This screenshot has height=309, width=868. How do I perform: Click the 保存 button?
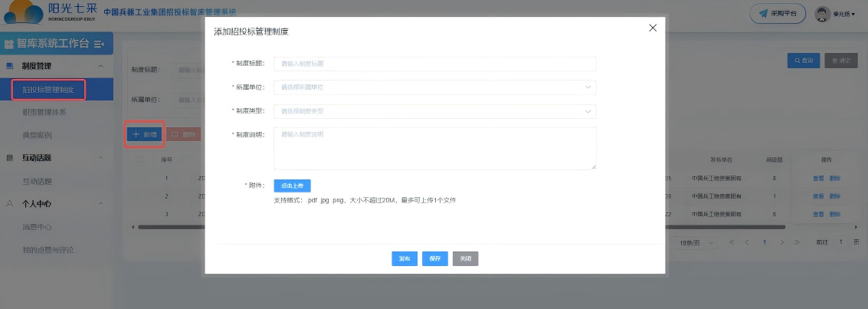coord(434,259)
